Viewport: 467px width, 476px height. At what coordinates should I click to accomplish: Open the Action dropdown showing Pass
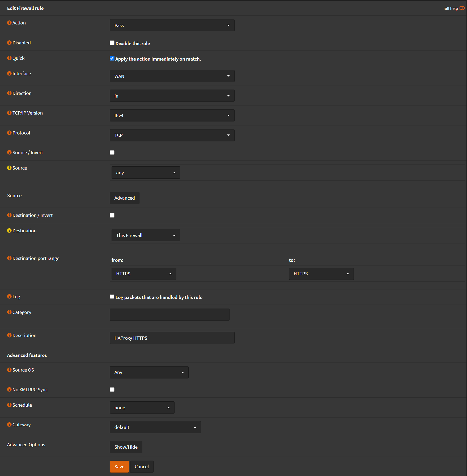(x=172, y=26)
